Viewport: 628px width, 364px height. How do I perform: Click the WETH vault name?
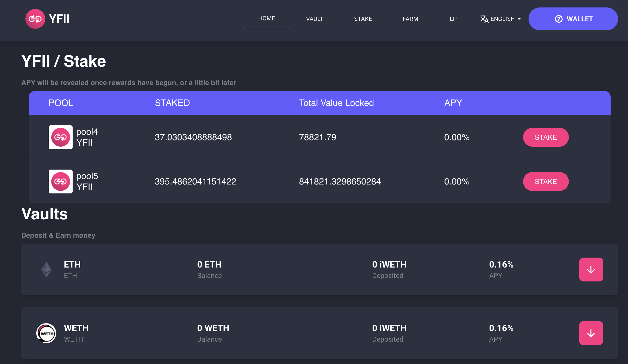click(76, 328)
